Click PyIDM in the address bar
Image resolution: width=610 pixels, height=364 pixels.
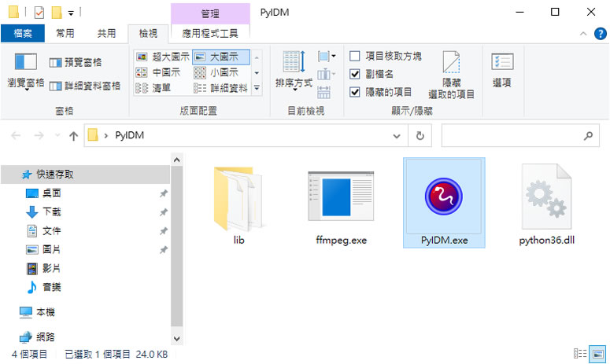[x=130, y=135]
